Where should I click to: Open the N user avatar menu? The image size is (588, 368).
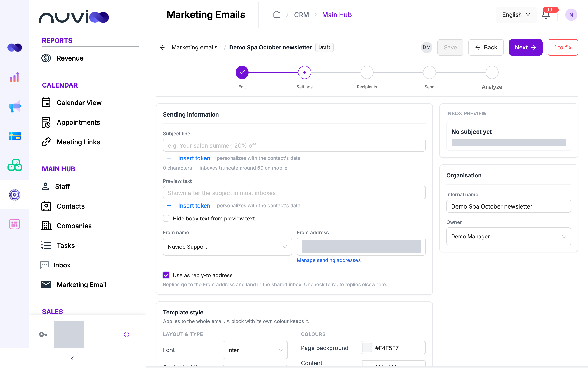click(571, 15)
